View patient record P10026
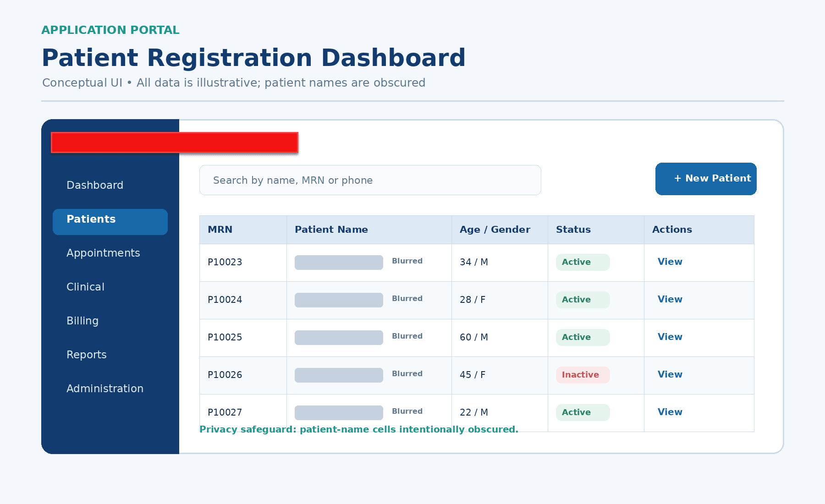825x504 pixels. [670, 374]
